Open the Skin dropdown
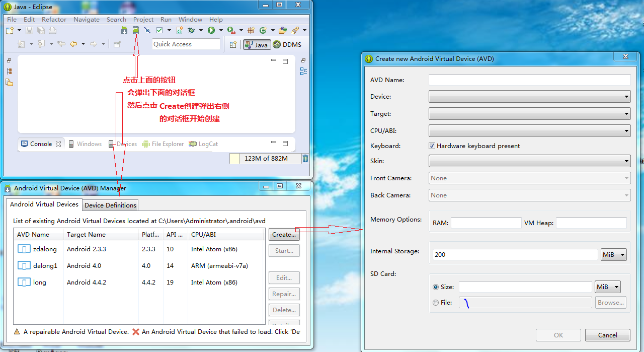This screenshot has height=352, width=644. click(x=529, y=161)
